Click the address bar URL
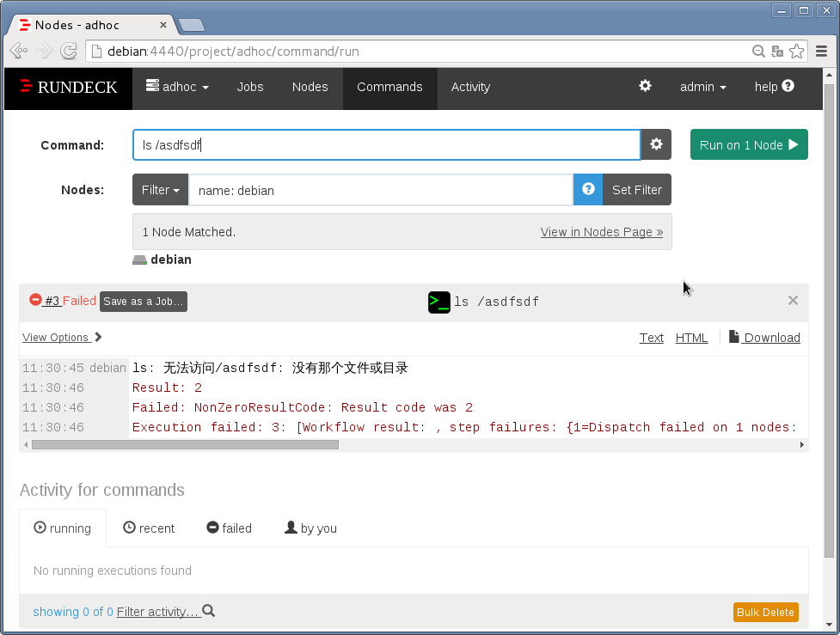840x635 pixels. pyautogui.click(x=233, y=52)
